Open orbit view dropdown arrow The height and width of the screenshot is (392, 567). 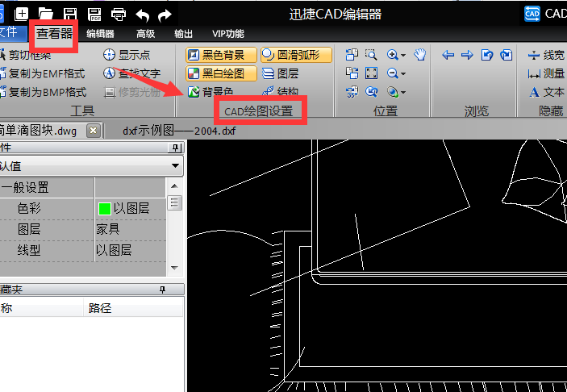click(x=403, y=93)
